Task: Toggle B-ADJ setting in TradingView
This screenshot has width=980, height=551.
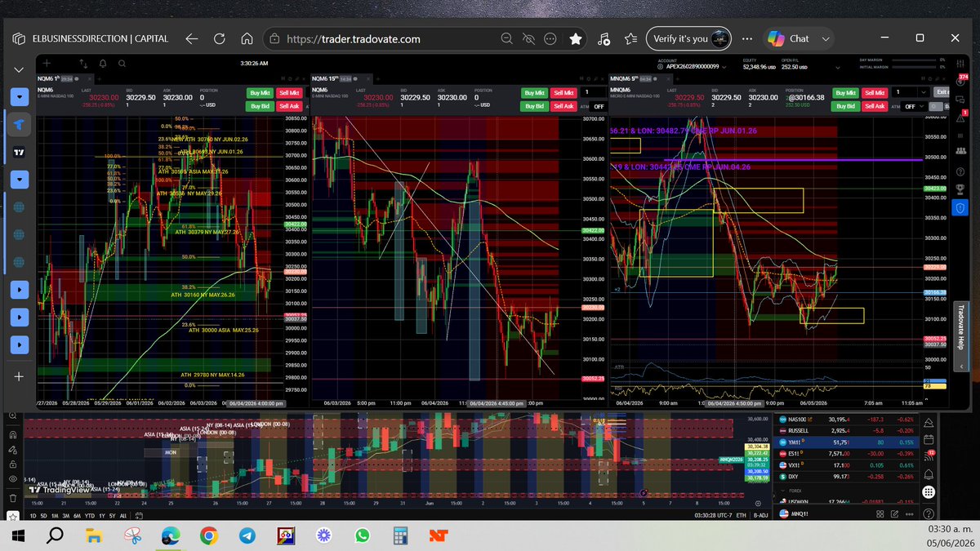Action: coord(761,516)
